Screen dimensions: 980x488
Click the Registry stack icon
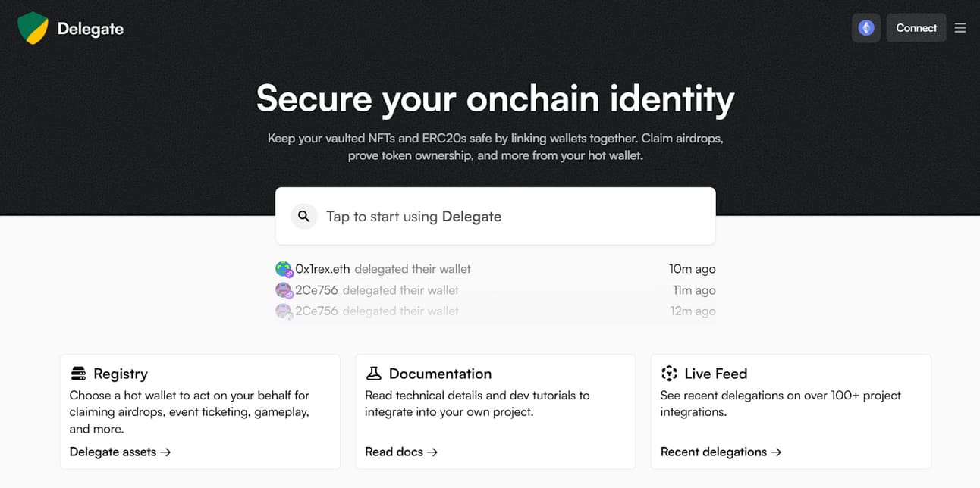(x=78, y=374)
